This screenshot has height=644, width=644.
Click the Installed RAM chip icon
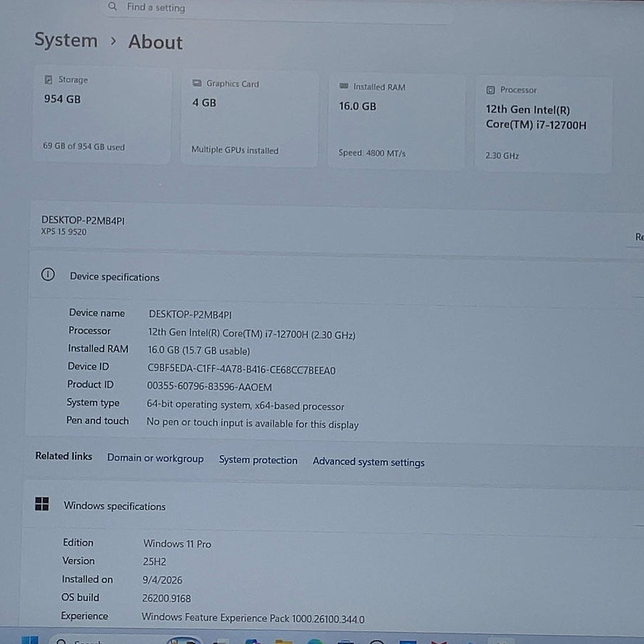click(344, 86)
